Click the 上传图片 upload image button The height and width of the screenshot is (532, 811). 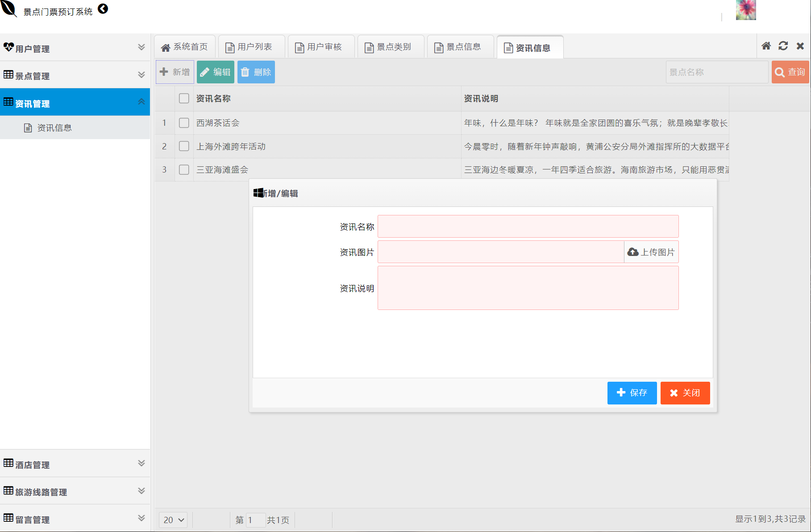tap(651, 252)
